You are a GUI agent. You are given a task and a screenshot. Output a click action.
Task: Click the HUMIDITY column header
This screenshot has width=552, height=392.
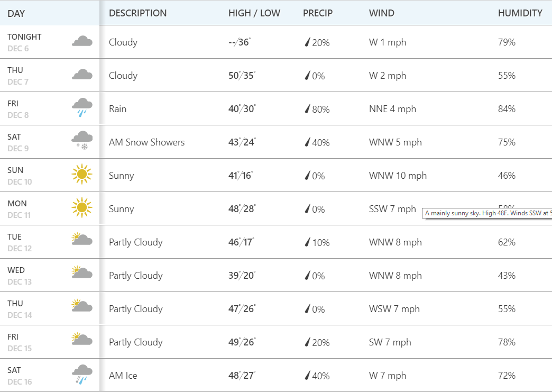pyautogui.click(x=520, y=13)
